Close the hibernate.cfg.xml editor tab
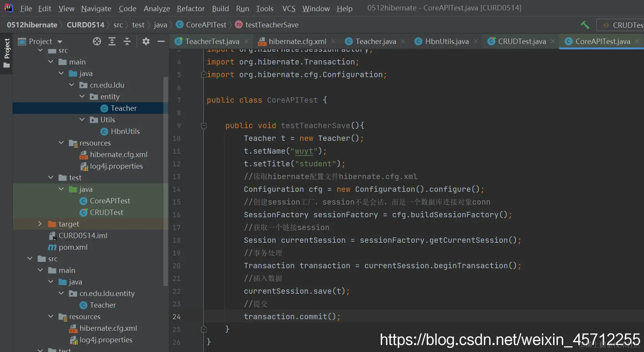The image size is (644, 352). (333, 41)
